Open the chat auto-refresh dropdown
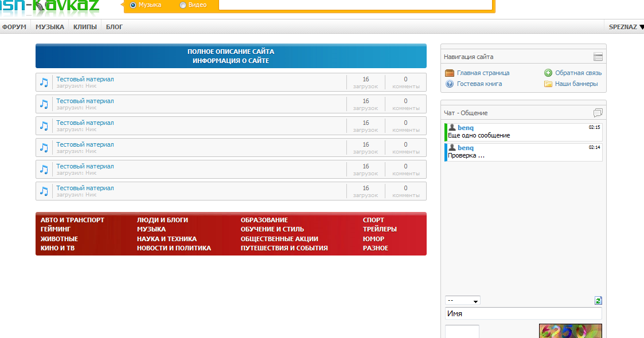This screenshot has width=644, height=338. [x=463, y=301]
